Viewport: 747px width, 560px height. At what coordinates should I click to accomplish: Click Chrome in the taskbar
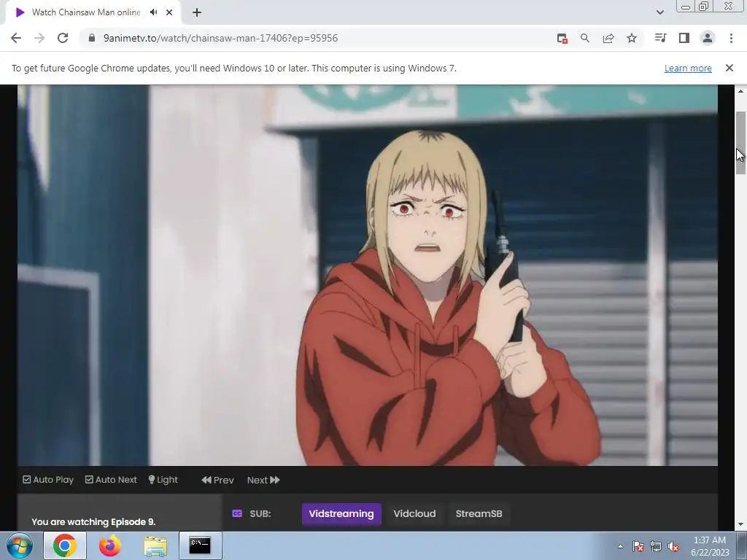(65, 545)
